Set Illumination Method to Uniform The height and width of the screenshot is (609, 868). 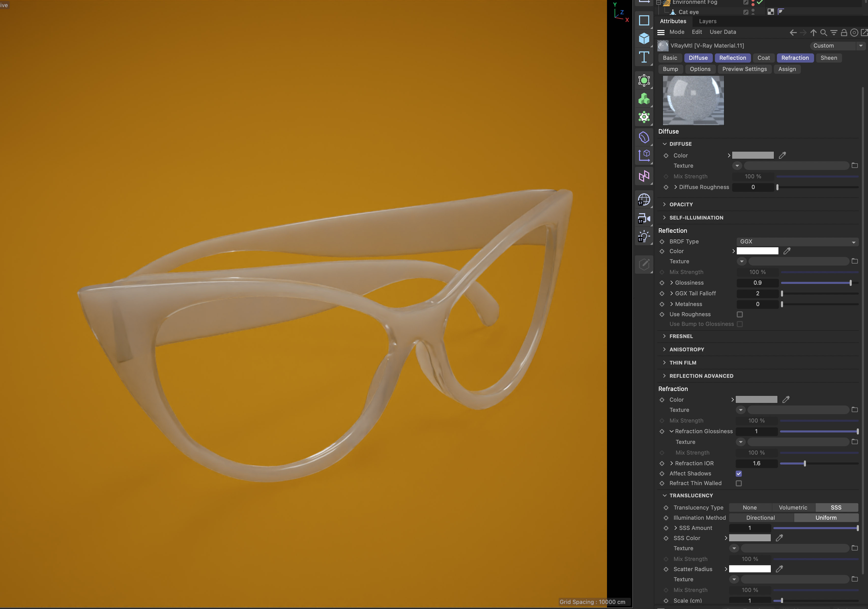(x=826, y=517)
